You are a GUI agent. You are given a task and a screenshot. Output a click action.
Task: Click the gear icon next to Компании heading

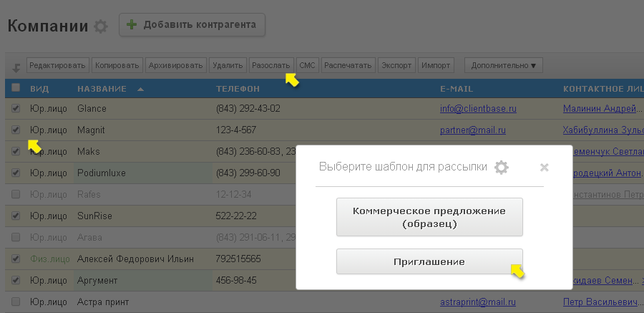[x=101, y=27]
